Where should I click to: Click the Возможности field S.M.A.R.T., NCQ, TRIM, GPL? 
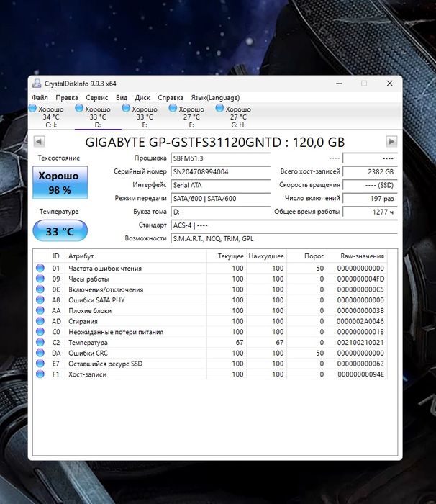coord(284,239)
